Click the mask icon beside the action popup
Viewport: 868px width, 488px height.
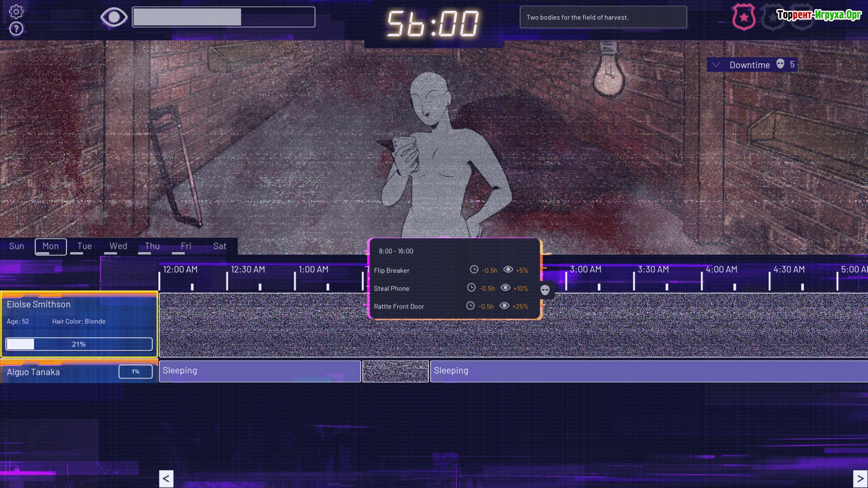point(545,290)
